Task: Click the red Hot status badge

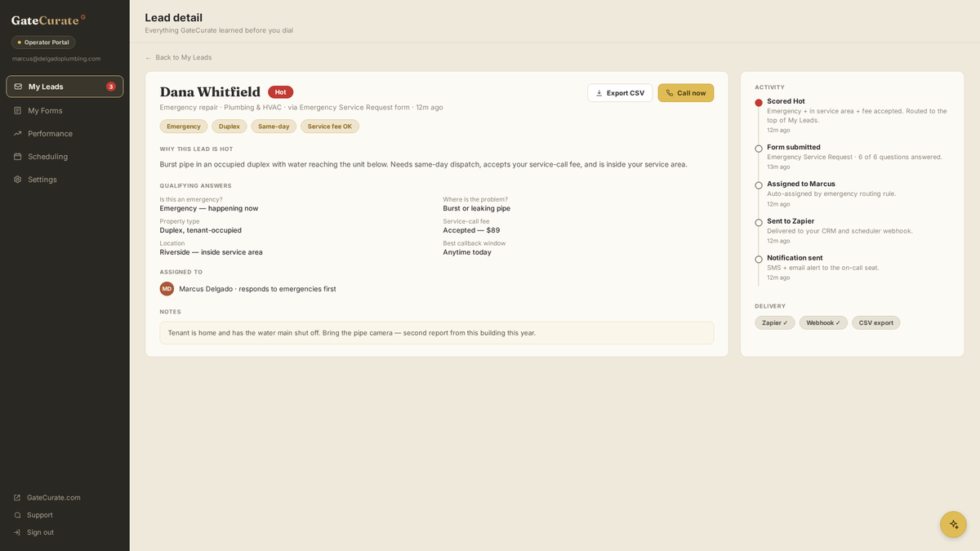Action: [280, 92]
